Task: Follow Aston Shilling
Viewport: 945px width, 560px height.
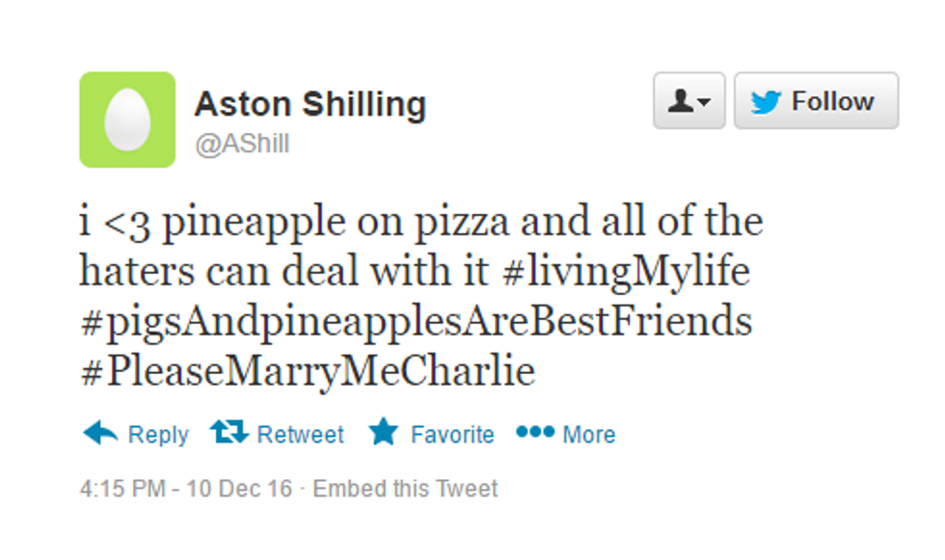Action: click(816, 101)
